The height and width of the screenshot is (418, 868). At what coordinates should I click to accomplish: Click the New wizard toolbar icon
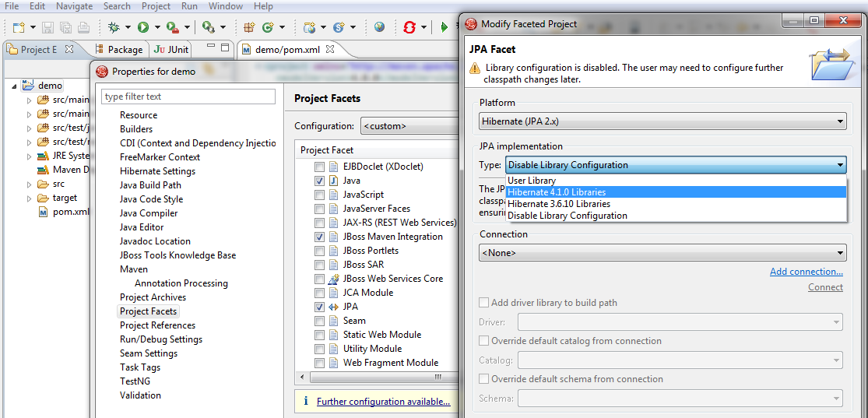pyautogui.click(x=19, y=26)
